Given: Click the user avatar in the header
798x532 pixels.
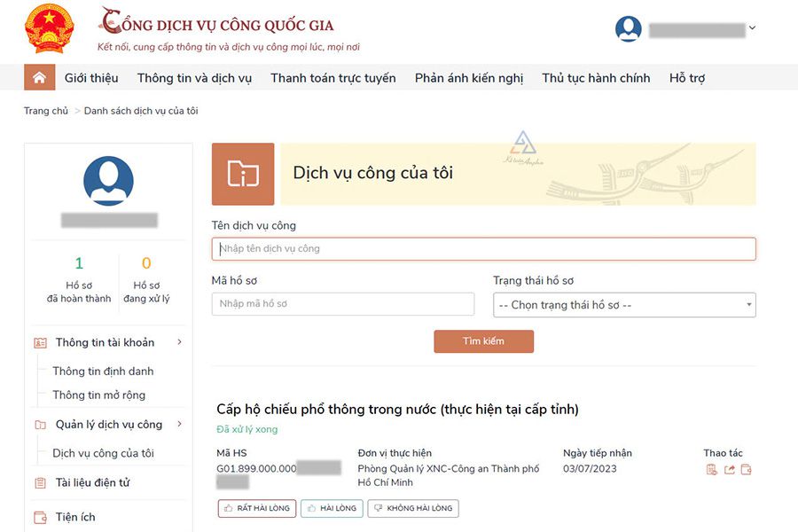Looking at the screenshot, I should [x=629, y=28].
